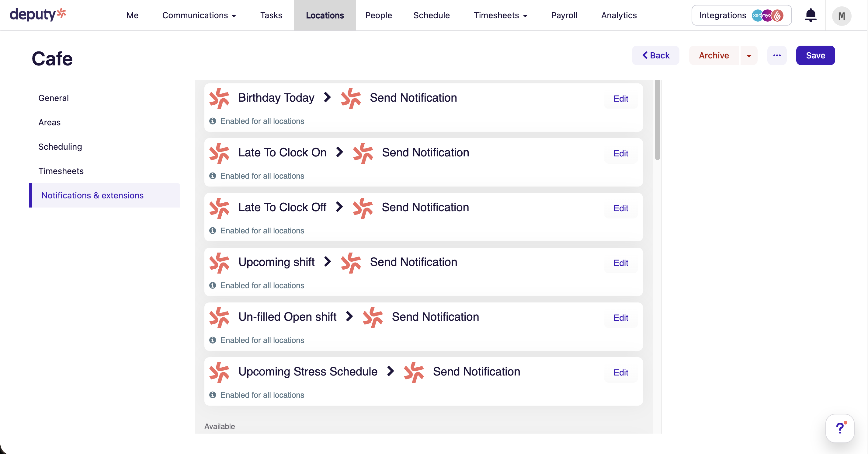Click the MYOB integration icon

point(767,15)
